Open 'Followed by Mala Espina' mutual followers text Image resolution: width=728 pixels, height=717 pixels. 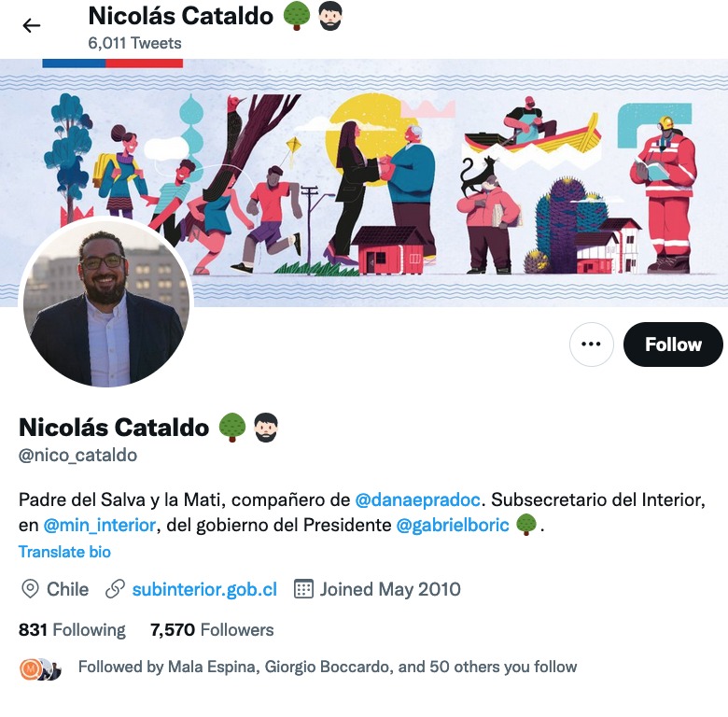(328, 667)
